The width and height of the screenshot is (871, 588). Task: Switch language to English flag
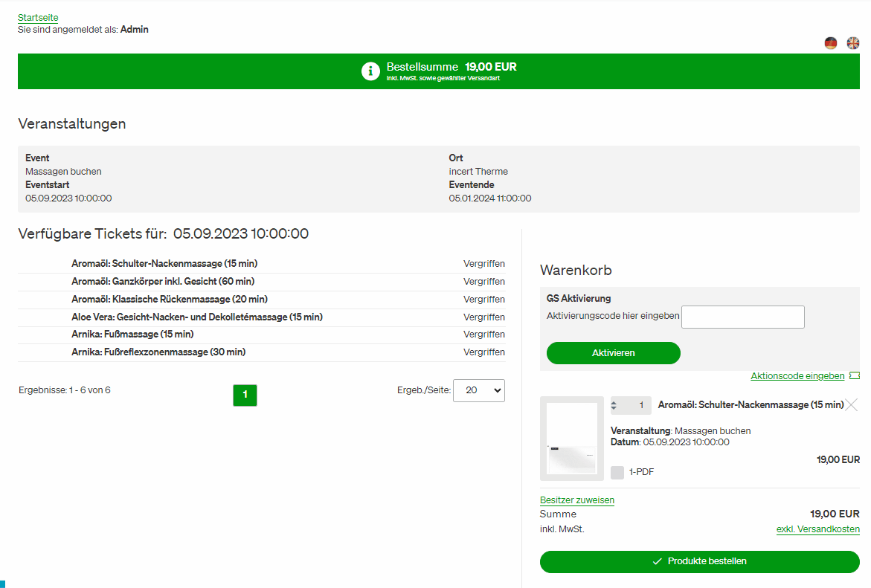coord(852,43)
